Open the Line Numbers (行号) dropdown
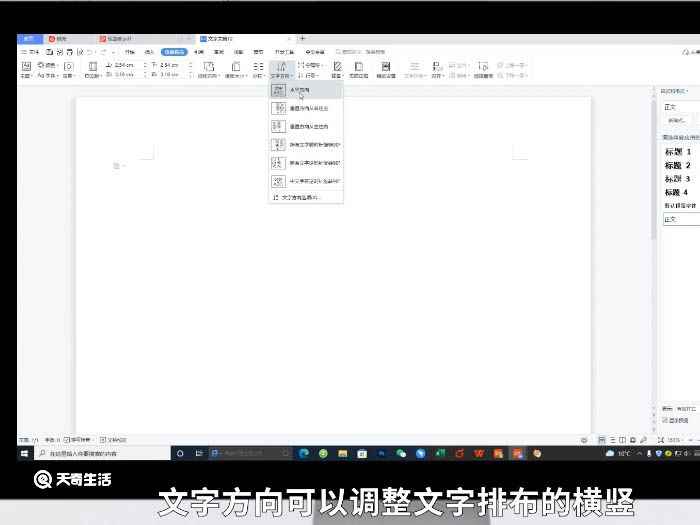Viewport: 700px width, 525px height. tap(308, 75)
